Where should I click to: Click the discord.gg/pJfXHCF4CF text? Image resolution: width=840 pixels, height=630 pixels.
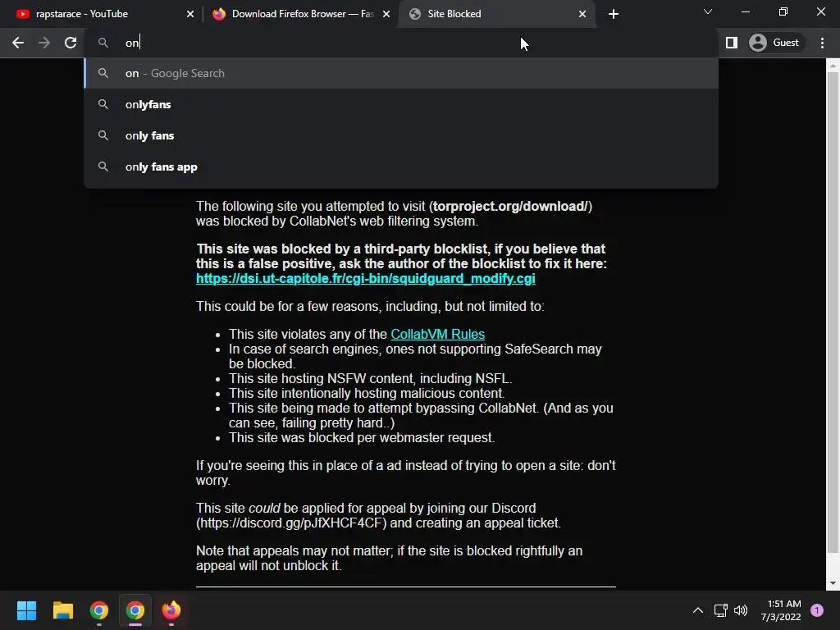click(x=291, y=523)
